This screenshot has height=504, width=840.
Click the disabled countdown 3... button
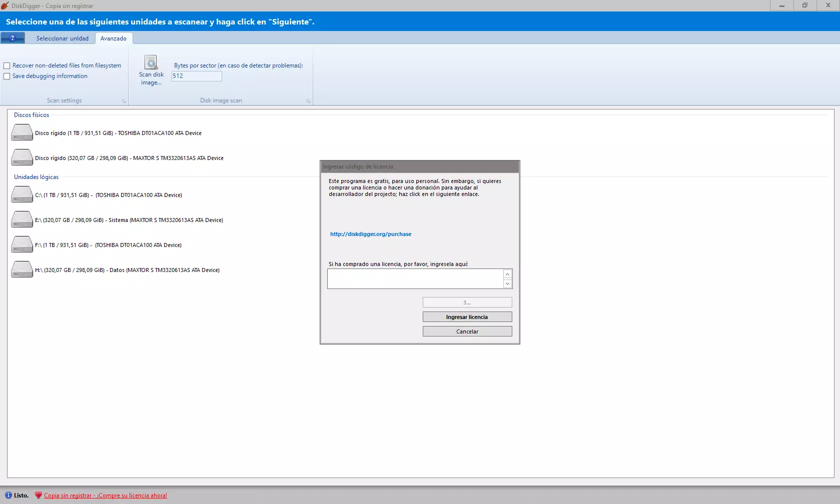click(467, 302)
